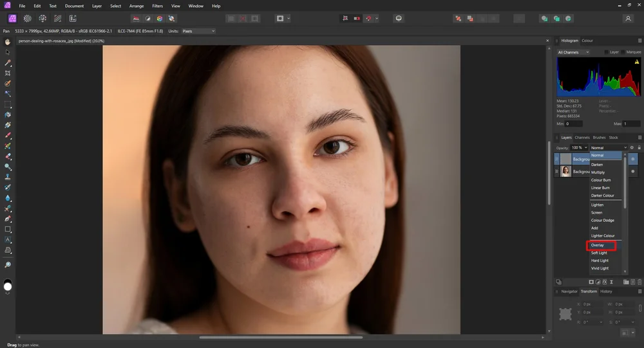The image size is (644, 348).
Task: Select the Crop tool
Action: [7, 73]
